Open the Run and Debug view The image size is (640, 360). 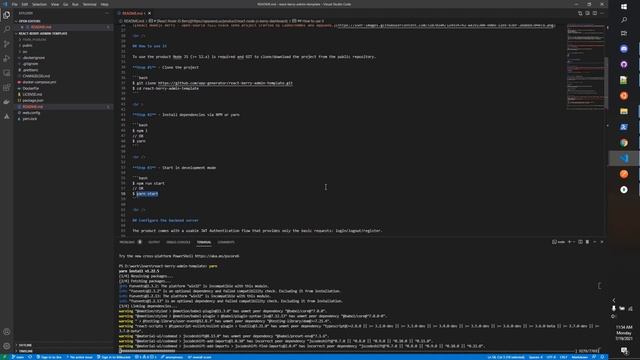click(x=7, y=58)
